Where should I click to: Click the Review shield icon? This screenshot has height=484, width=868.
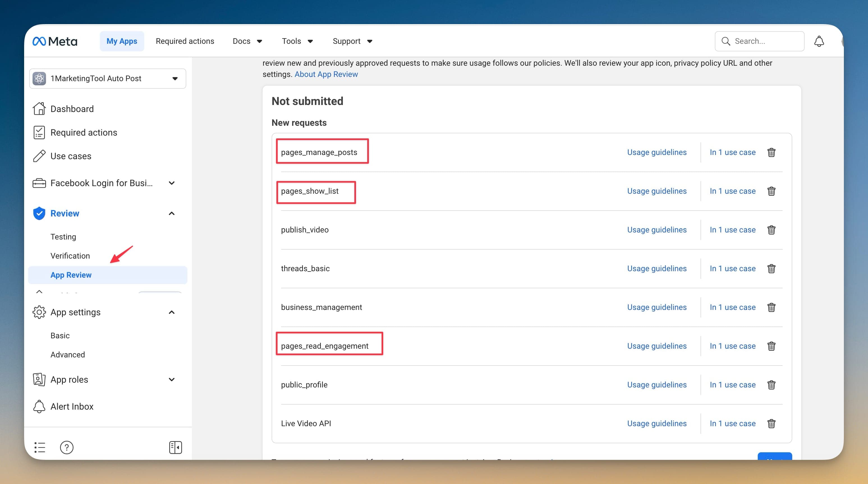pyautogui.click(x=39, y=213)
